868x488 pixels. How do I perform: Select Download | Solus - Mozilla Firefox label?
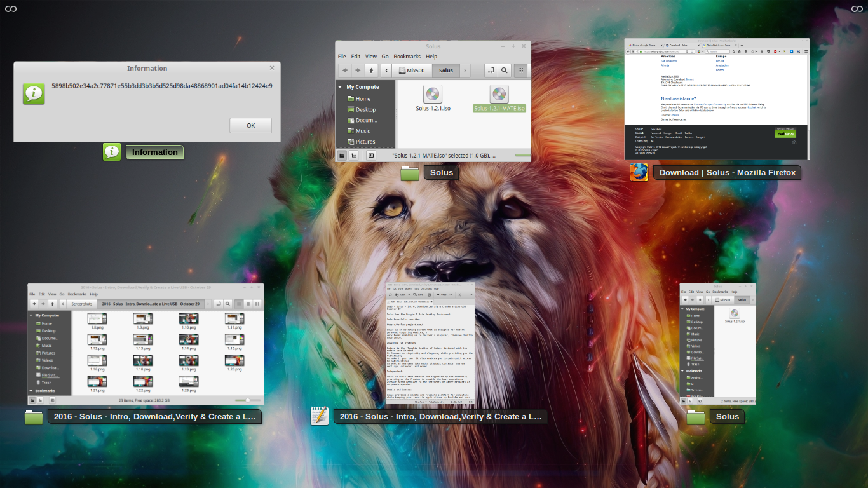(x=728, y=172)
